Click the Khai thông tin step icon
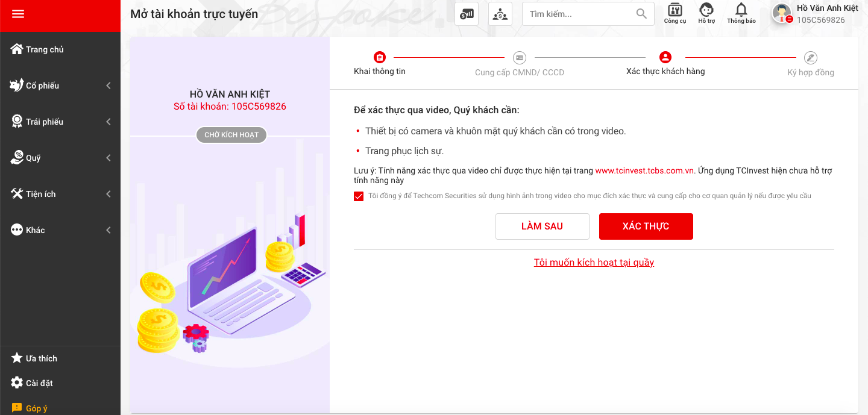The height and width of the screenshot is (415, 868). pos(380,58)
